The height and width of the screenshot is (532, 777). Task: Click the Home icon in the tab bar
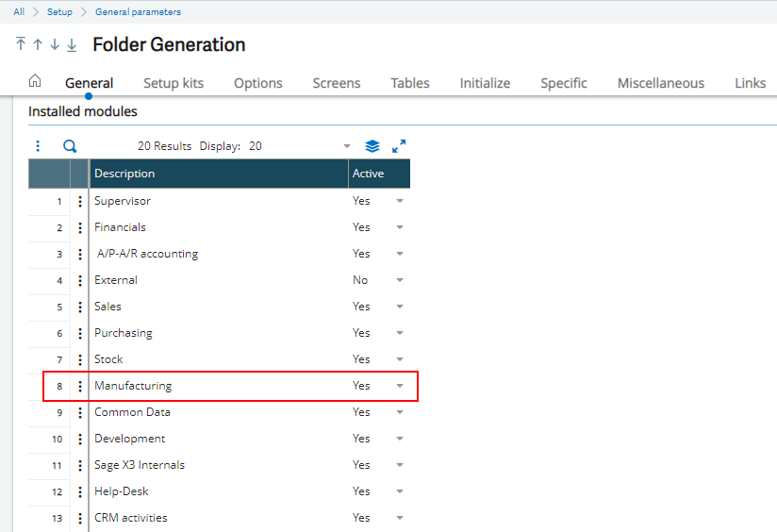tap(35, 82)
